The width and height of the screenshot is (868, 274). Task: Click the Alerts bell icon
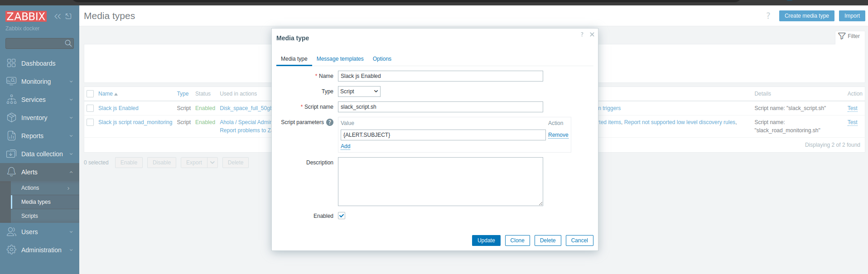[x=11, y=172]
